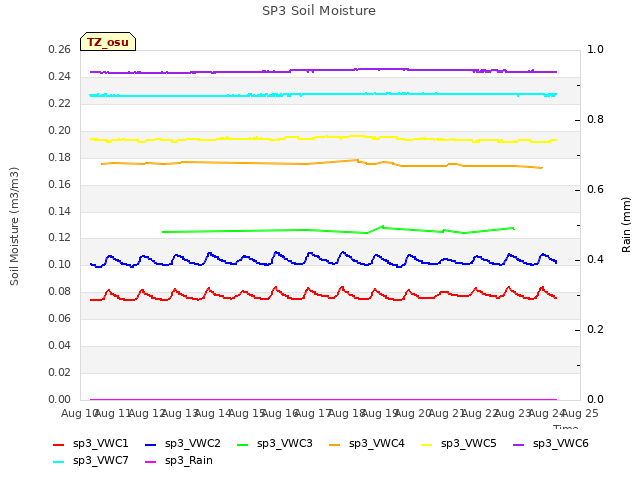Click the sp3_VWC4 orange legend swatch

point(335,444)
